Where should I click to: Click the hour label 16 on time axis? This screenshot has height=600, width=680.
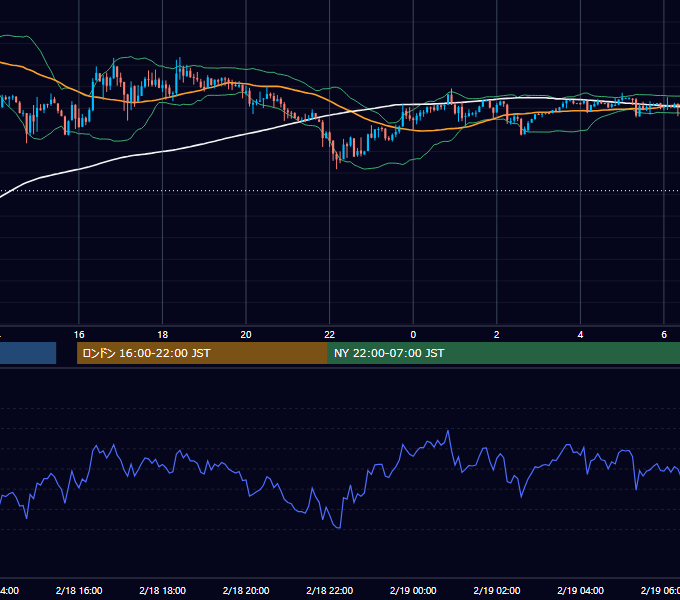[x=79, y=335]
